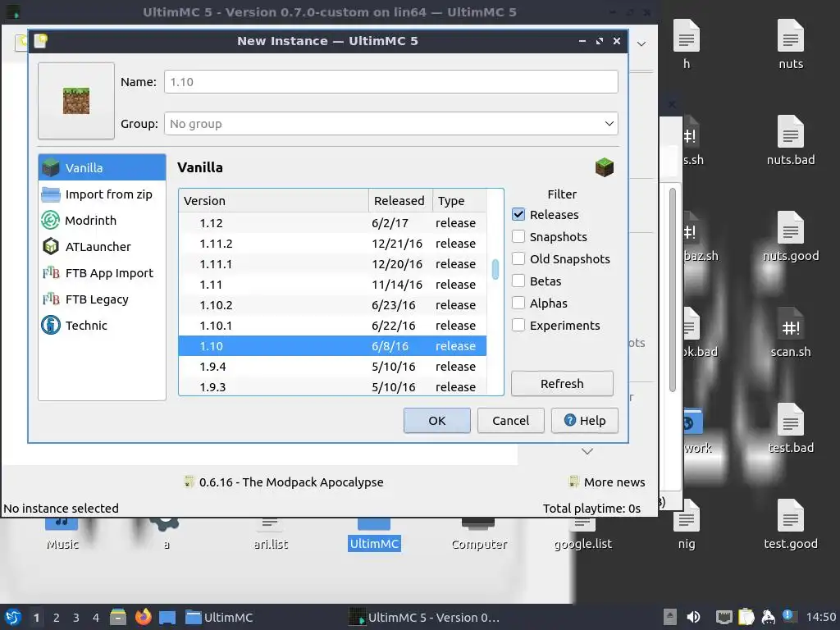
Task: Select version 1.9.4 row
Action: (333, 367)
